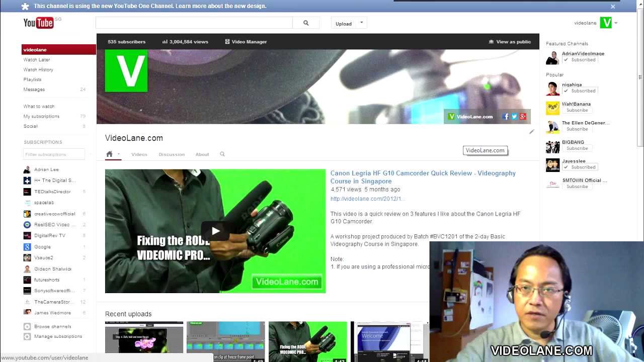
Task: Click View as public
Action: pos(510,42)
